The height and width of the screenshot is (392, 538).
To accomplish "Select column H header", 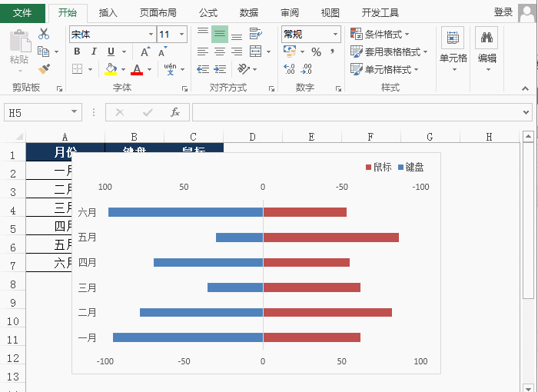I will pos(490,137).
